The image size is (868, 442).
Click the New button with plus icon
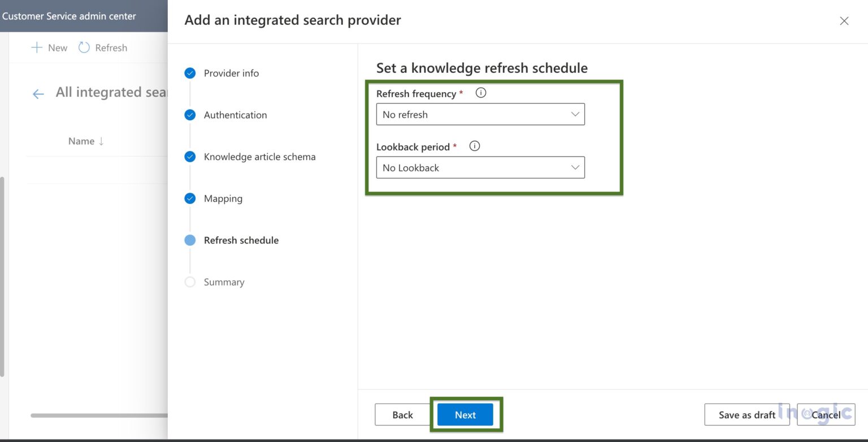click(x=49, y=47)
